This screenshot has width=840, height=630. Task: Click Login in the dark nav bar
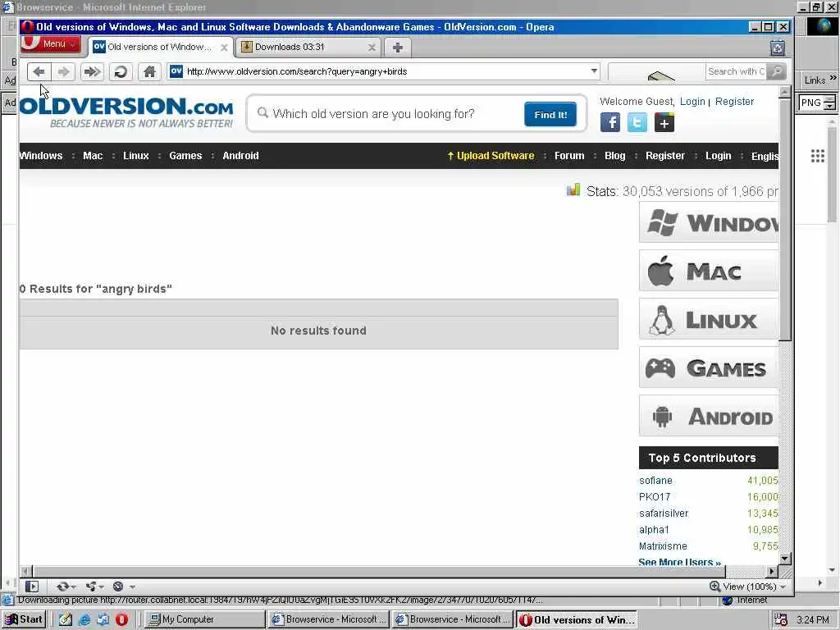tap(718, 155)
